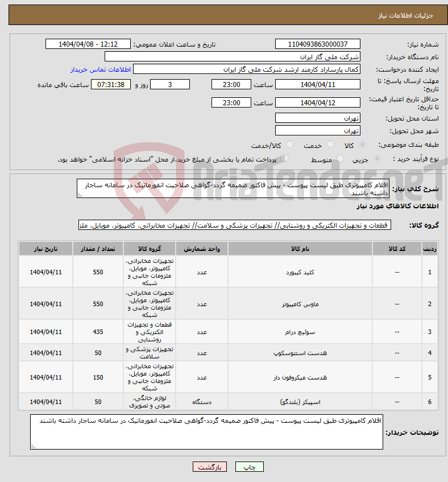The image size is (448, 482).
Task: Click quantity 150 in هدست میکروفون دار row
Action: point(98,377)
